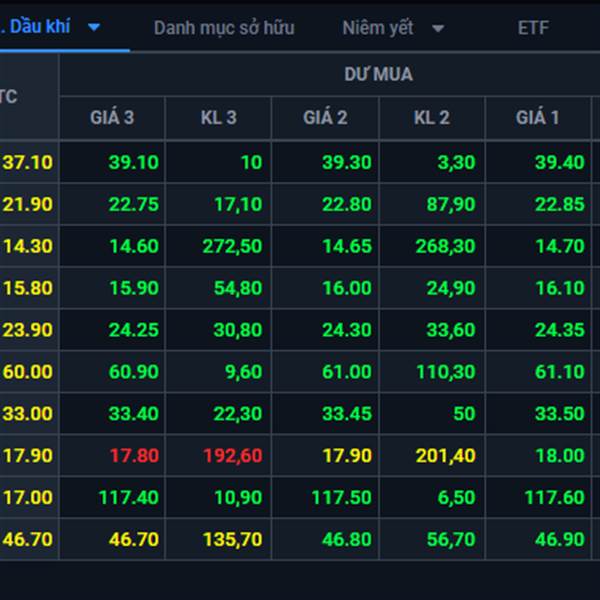Select reference price 14.30
600x600 pixels.
(27, 246)
